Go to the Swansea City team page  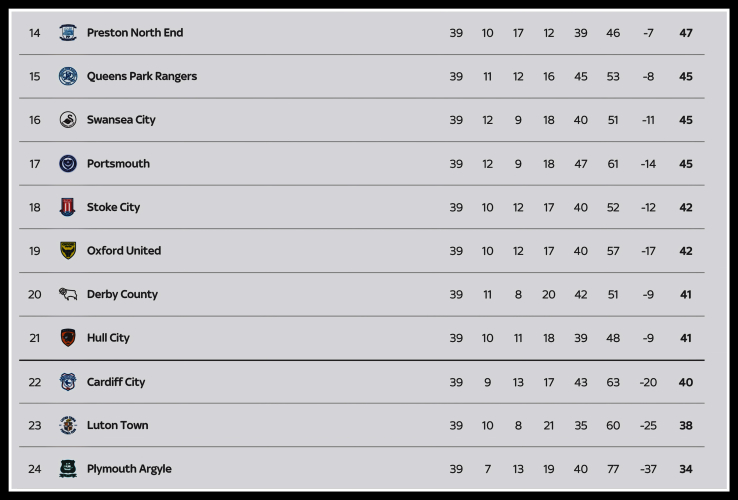point(121,120)
